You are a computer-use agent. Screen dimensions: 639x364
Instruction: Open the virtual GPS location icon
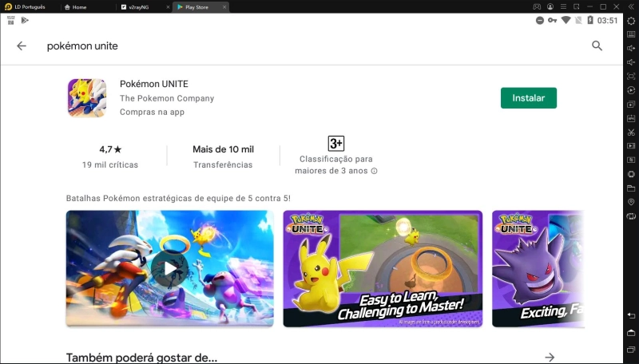[631, 202]
